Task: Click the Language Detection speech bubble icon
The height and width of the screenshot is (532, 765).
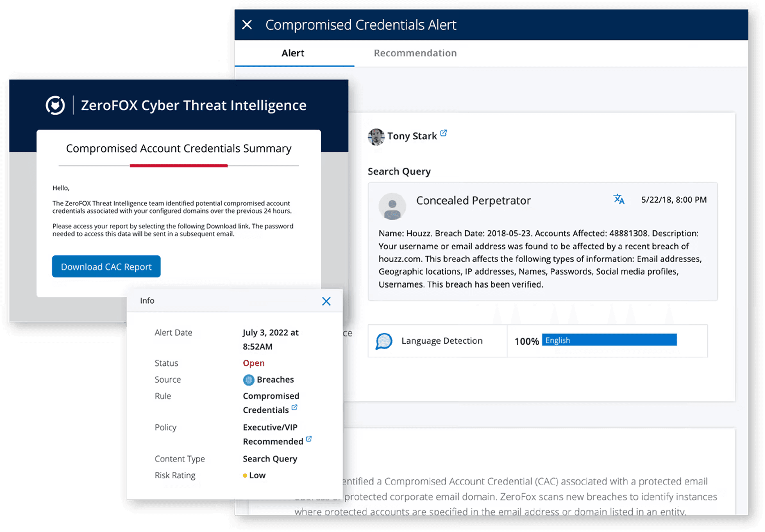Action: [384, 341]
